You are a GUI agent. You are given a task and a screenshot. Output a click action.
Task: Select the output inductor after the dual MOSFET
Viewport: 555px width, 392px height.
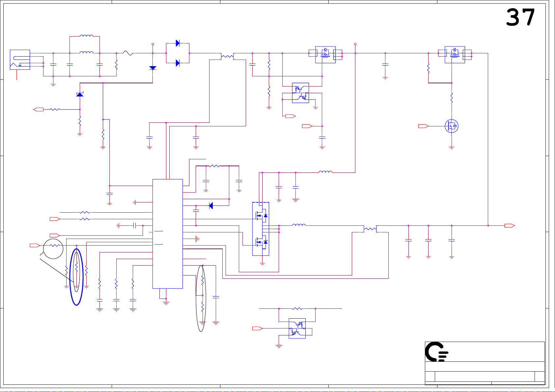pyautogui.click(x=299, y=225)
